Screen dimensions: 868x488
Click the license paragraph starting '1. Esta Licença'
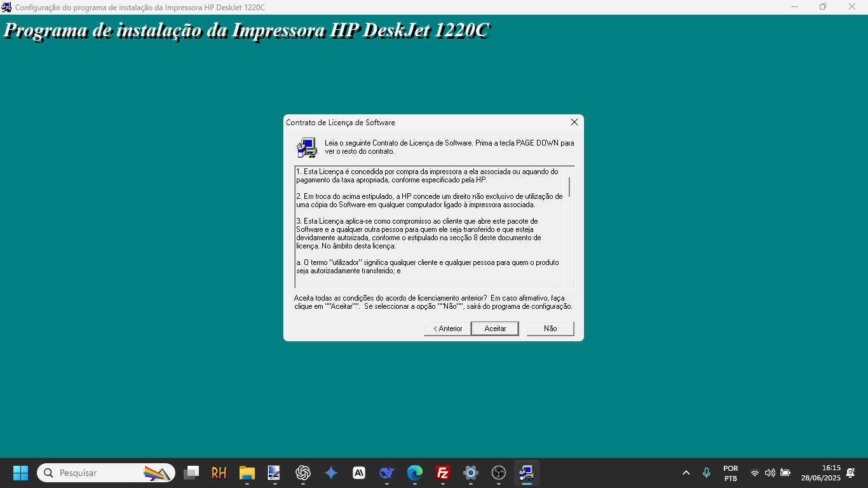(x=427, y=176)
